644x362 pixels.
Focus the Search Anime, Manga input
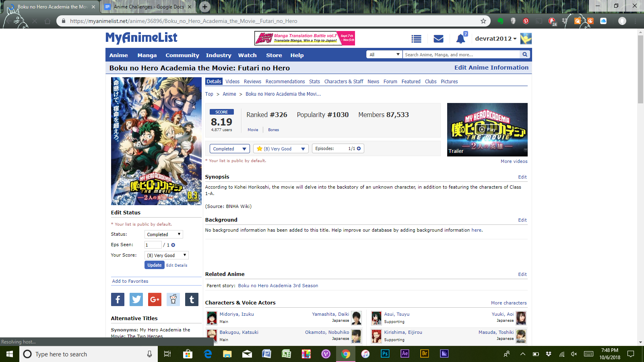click(461, 54)
